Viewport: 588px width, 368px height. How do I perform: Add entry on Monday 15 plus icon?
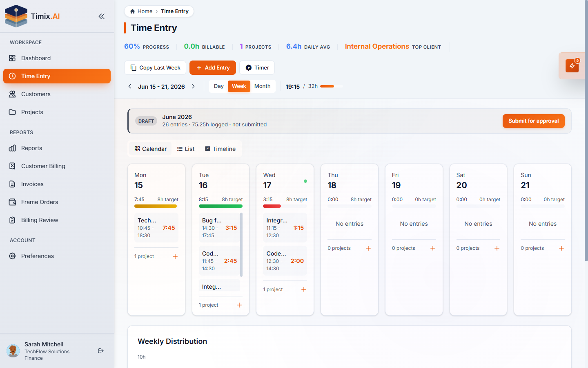click(x=175, y=256)
